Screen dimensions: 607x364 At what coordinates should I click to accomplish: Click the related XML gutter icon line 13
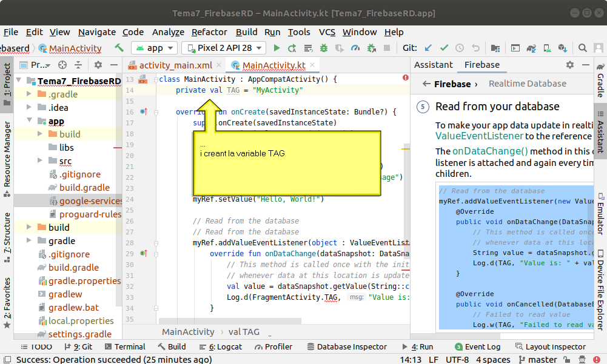point(143,79)
